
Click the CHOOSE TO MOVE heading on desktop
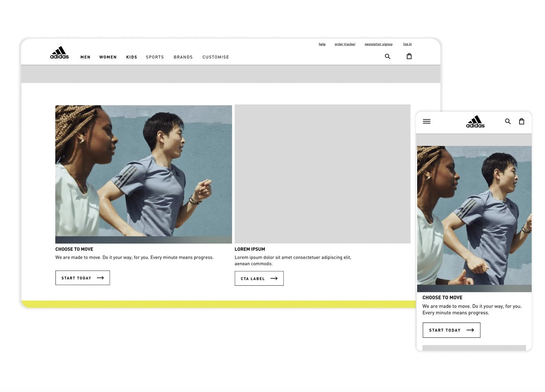pyautogui.click(x=74, y=249)
